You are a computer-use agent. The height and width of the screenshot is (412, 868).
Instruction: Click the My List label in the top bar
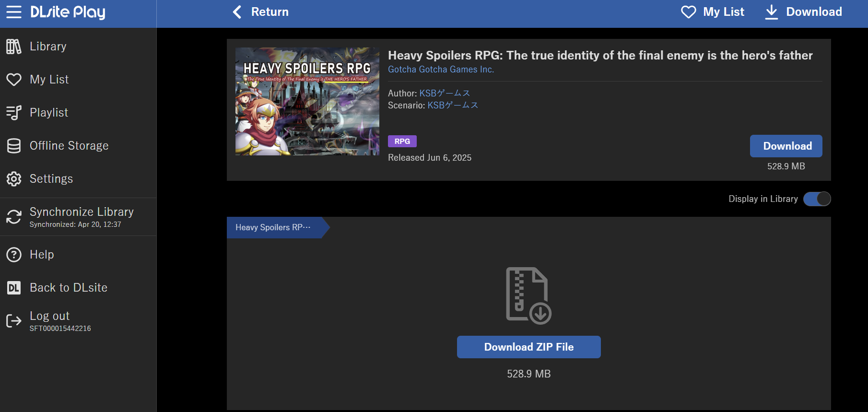tap(724, 12)
